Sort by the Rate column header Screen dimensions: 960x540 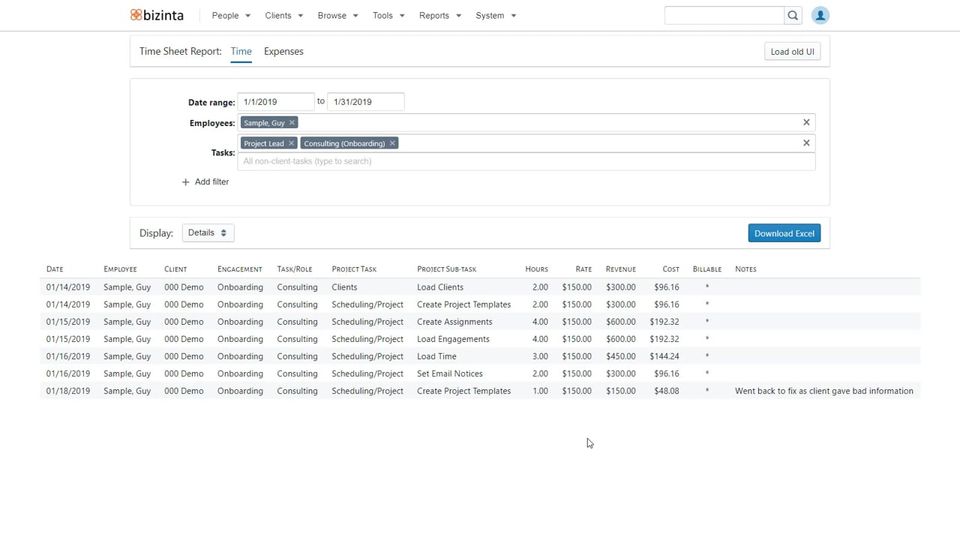click(583, 269)
